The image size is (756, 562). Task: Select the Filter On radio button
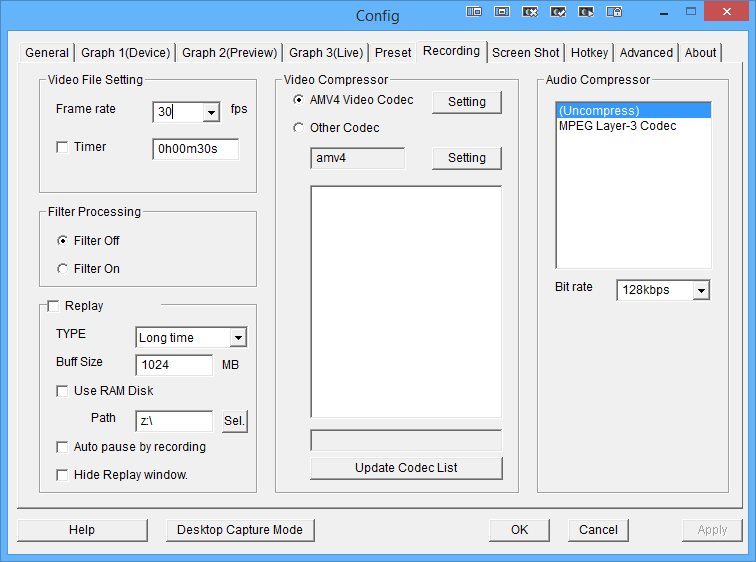tap(62, 268)
